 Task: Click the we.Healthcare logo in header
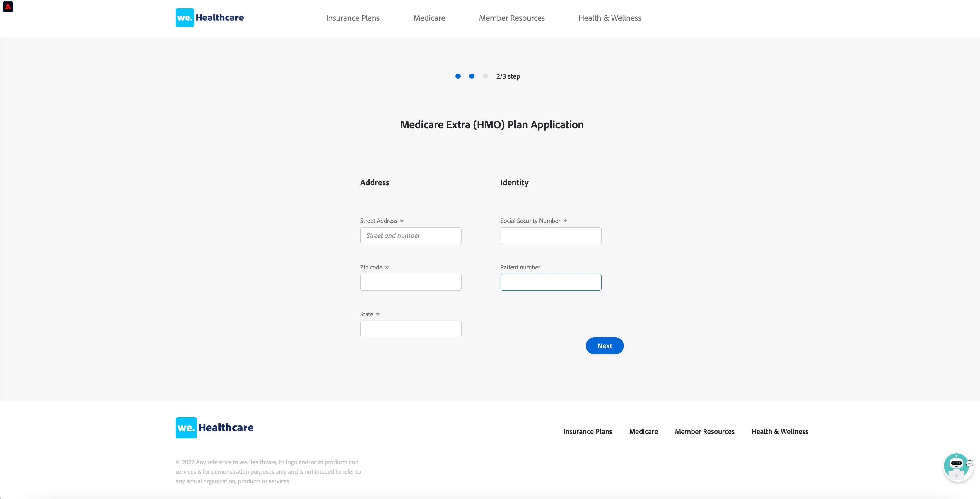pyautogui.click(x=210, y=18)
